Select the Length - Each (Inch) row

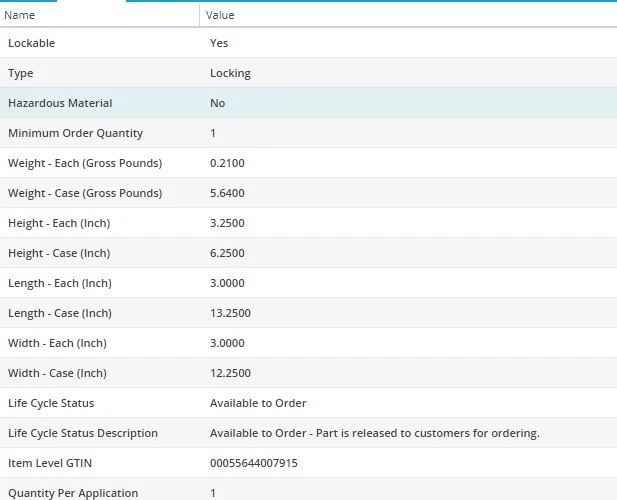tap(59, 283)
